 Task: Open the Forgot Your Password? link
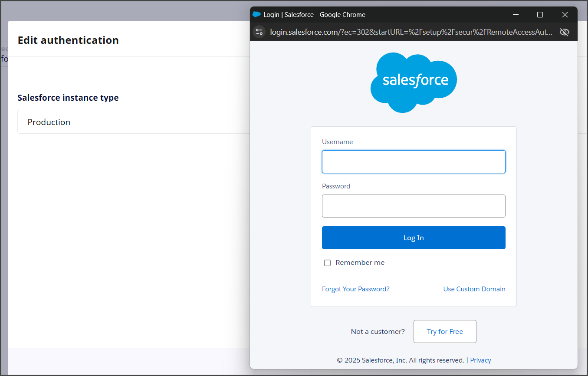coord(356,289)
